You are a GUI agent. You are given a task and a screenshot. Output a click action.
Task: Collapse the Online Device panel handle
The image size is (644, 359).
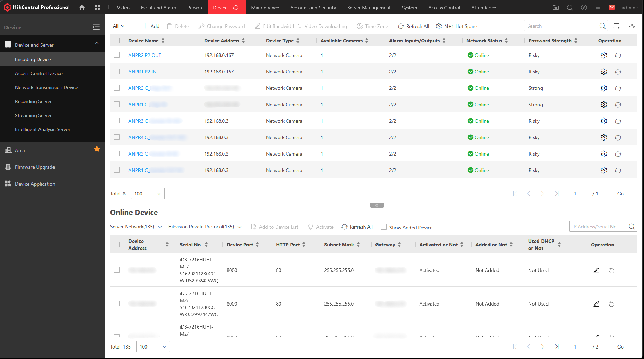tap(377, 206)
